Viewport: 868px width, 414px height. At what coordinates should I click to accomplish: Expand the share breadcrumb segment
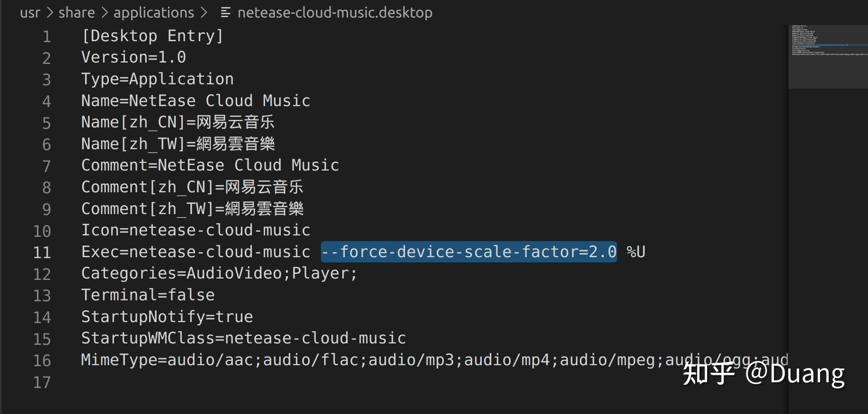click(77, 13)
